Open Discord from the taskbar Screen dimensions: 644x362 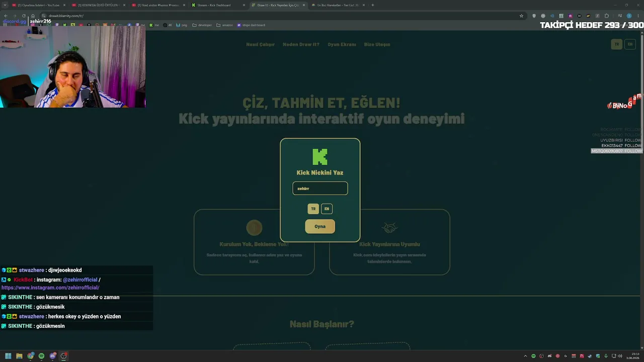point(53,356)
